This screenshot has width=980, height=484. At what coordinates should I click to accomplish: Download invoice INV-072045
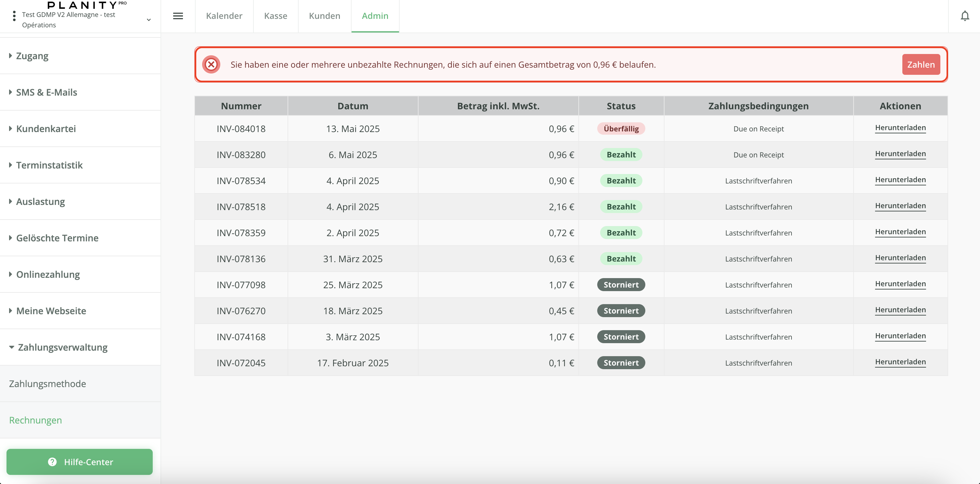pos(900,362)
